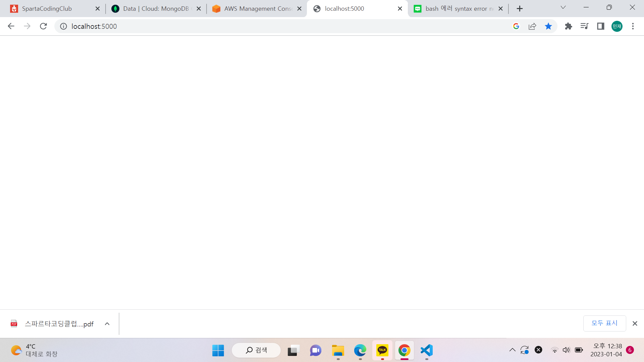Click the black X tray icon
Screen dimensions: 644x362
pyautogui.click(x=538, y=350)
